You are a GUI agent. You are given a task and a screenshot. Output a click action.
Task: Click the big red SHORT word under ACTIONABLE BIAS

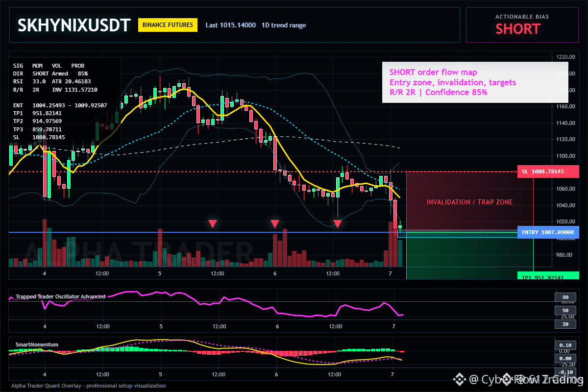pos(517,29)
